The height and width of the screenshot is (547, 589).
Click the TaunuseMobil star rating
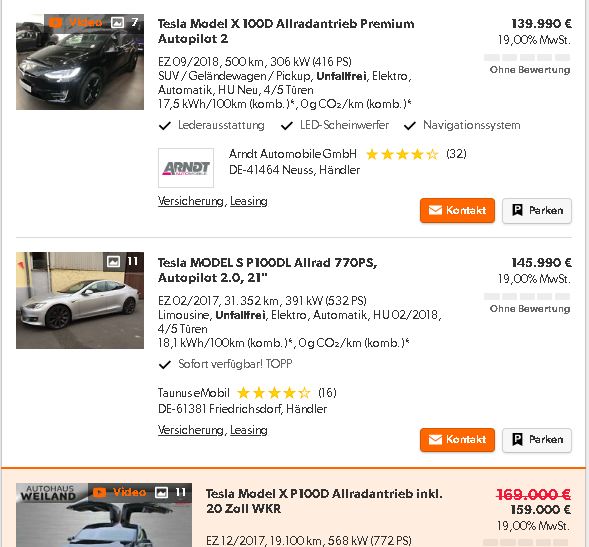click(x=274, y=393)
